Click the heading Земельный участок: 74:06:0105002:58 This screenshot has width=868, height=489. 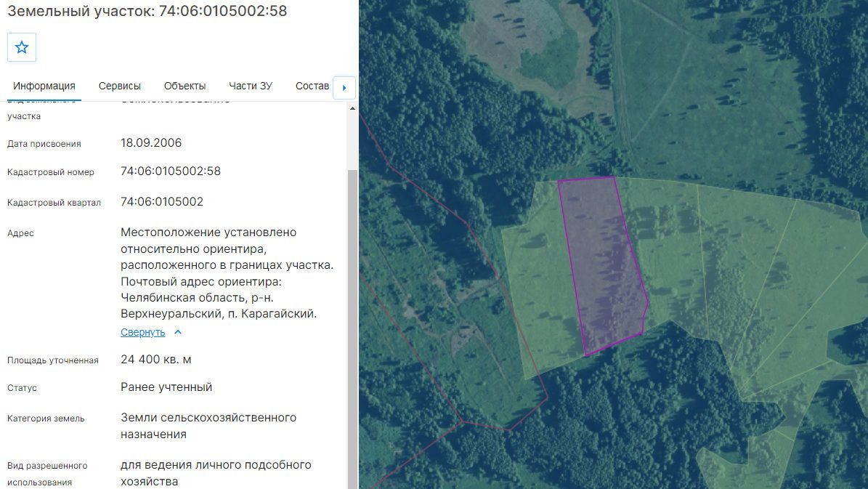click(x=147, y=11)
